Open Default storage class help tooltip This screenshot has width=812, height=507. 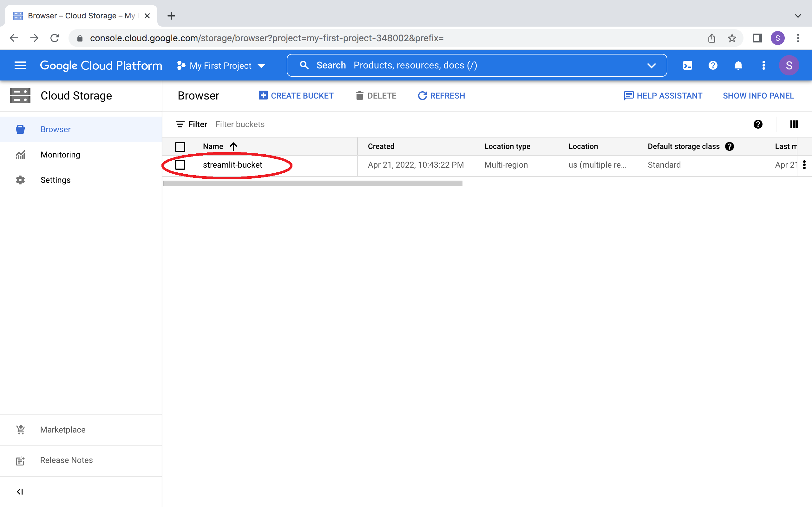(x=730, y=146)
